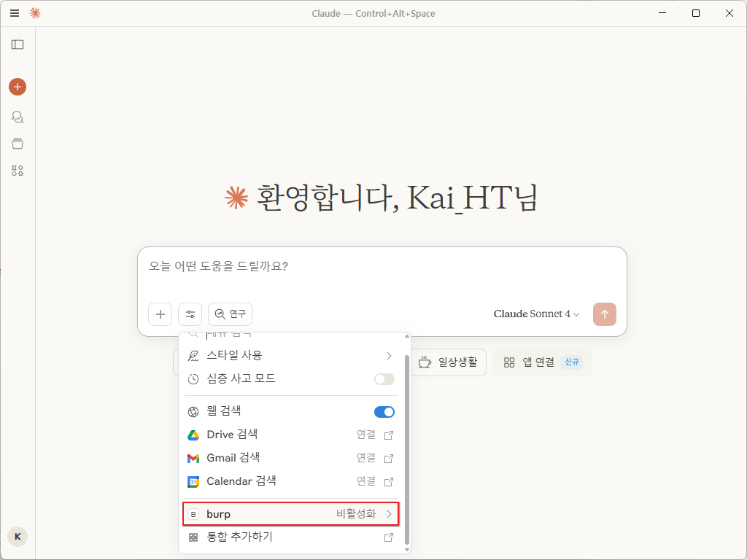Click the send arrow button

(x=605, y=314)
